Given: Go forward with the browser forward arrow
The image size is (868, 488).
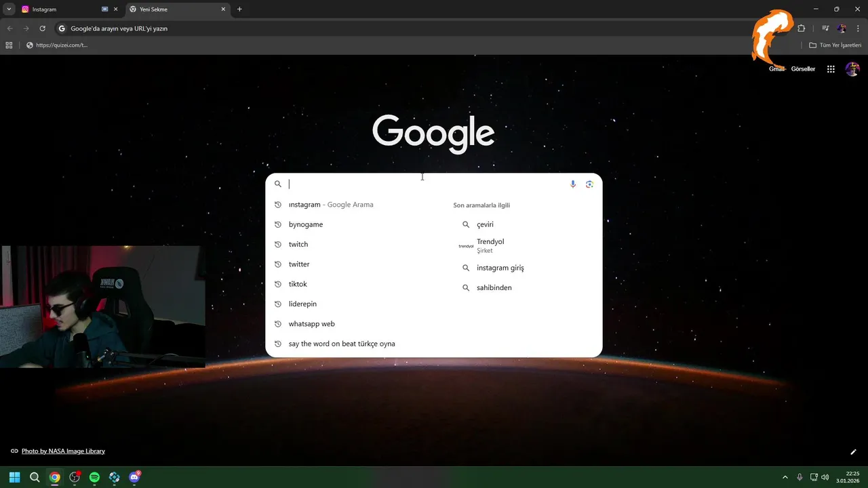Looking at the screenshot, I should (x=26, y=28).
